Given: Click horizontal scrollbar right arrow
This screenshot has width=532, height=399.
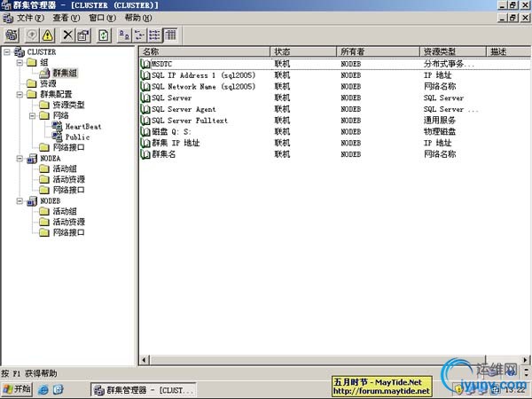Looking at the screenshot, I should coord(525,360).
